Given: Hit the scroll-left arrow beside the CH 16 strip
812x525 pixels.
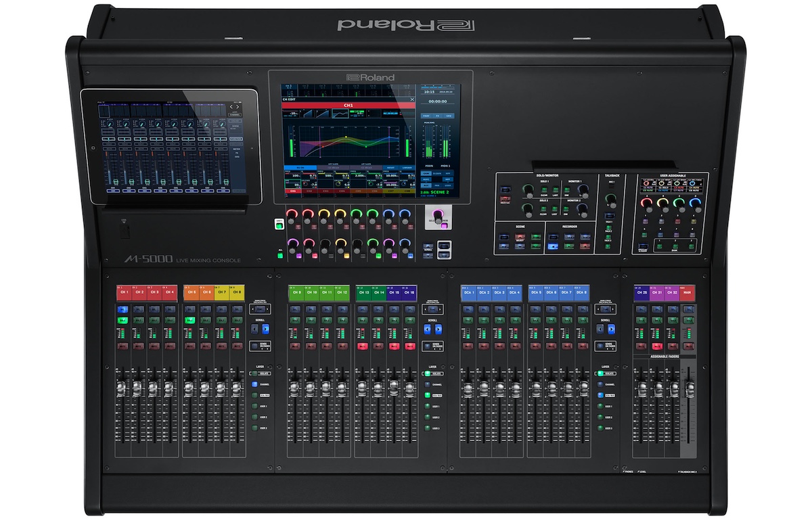Looking at the screenshot, I should click(x=428, y=329).
